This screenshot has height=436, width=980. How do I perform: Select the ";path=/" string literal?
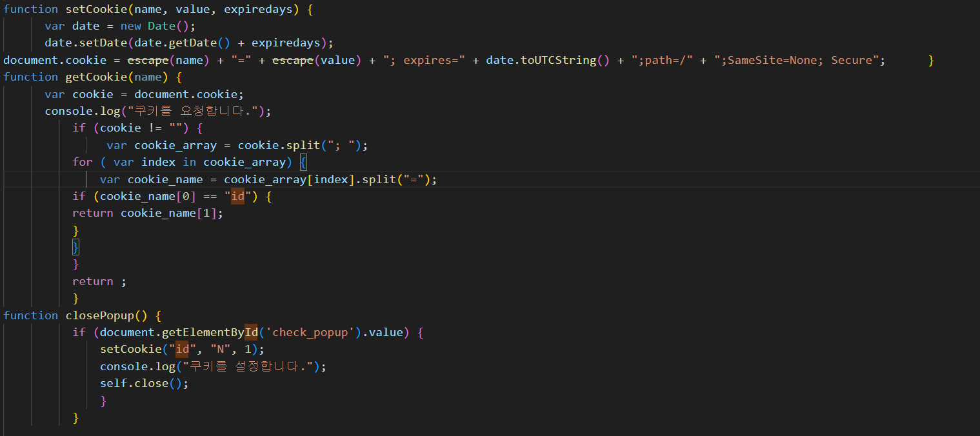tap(659, 60)
